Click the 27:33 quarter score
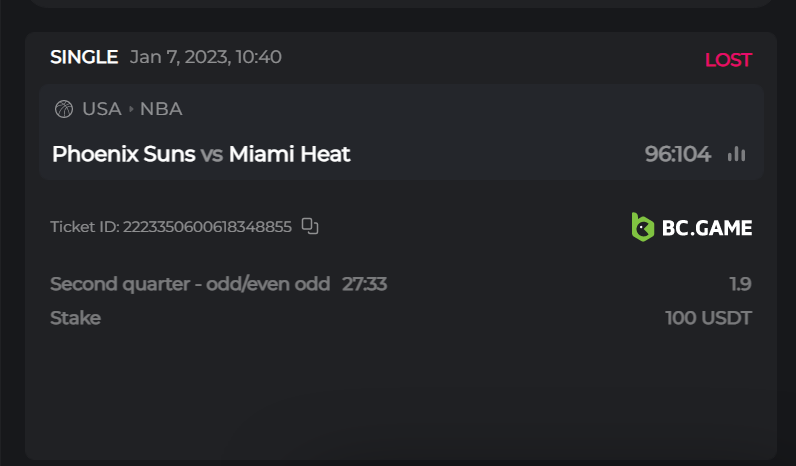 pos(364,284)
